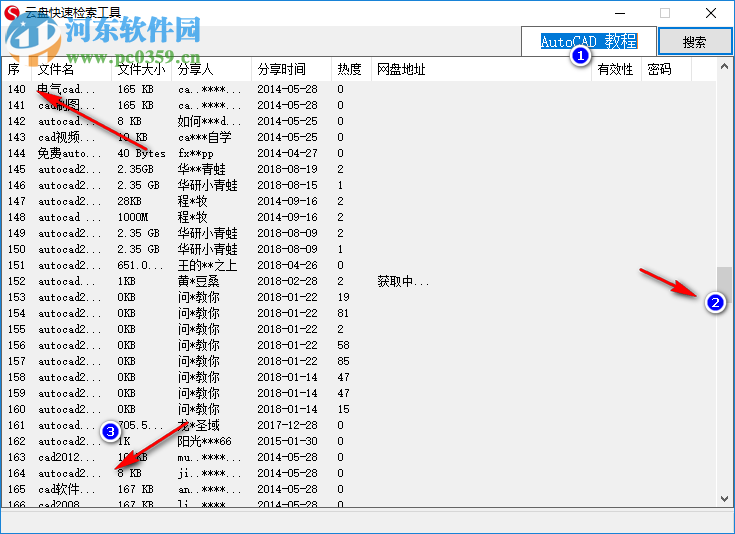
Task: Select row 150 sequence number
Action: coord(17,249)
